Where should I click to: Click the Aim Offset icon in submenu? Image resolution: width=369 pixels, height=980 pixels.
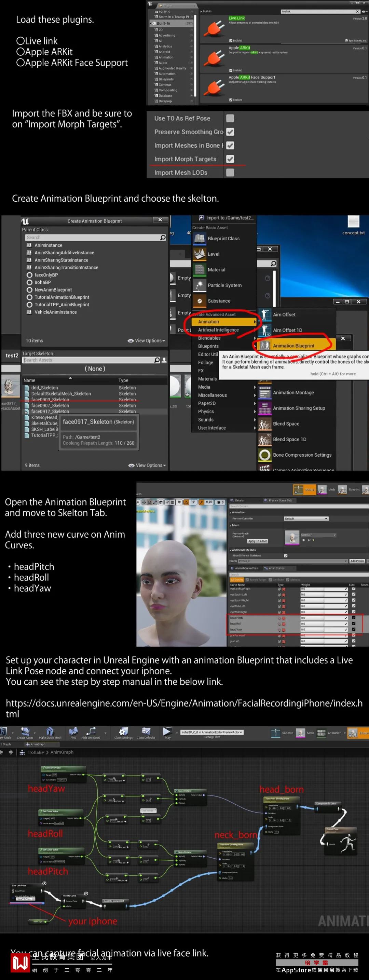pyautogui.click(x=265, y=314)
